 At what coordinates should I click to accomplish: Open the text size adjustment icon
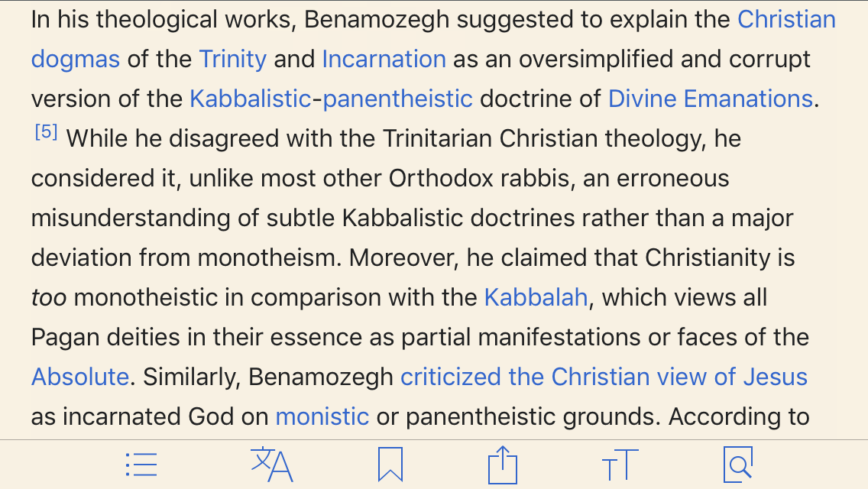(620, 465)
